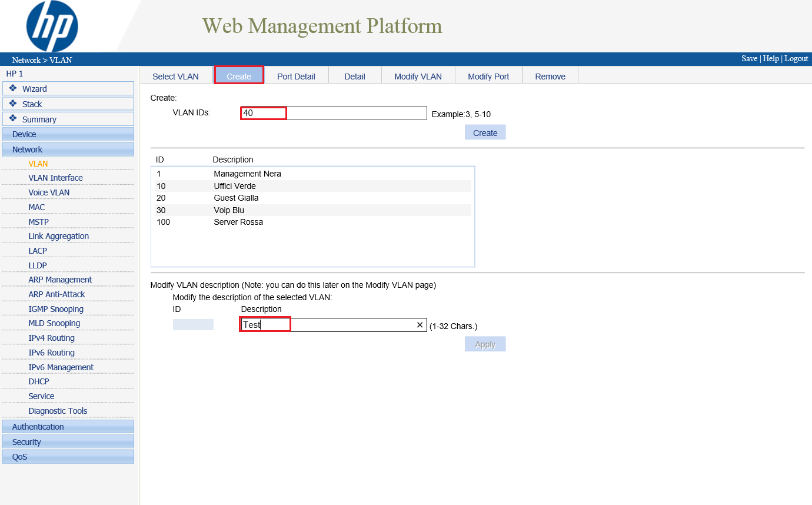Go to IGMP Snooping

click(56, 309)
